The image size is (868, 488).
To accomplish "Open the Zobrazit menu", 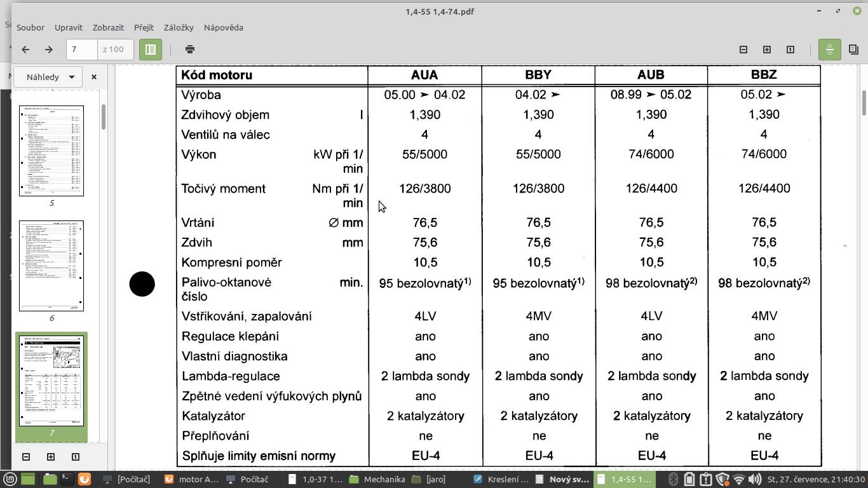I will click(108, 27).
